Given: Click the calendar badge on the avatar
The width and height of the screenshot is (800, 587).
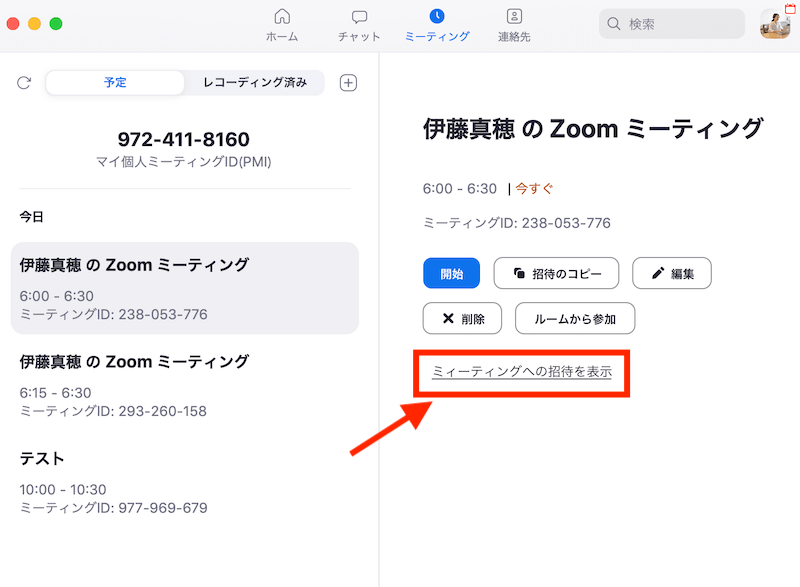Looking at the screenshot, I should pos(790,9).
